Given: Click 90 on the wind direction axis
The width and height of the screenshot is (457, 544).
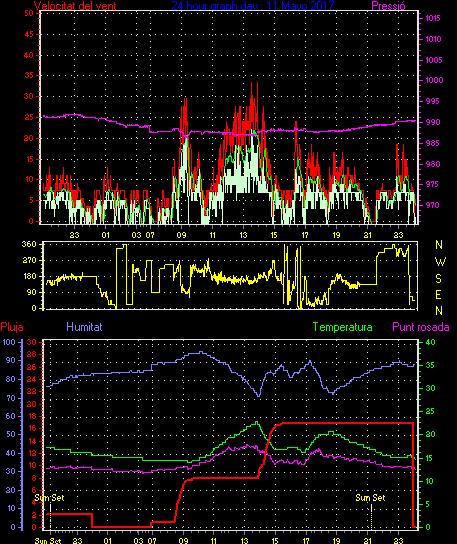Looking at the screenshot, I should point(32,292).
